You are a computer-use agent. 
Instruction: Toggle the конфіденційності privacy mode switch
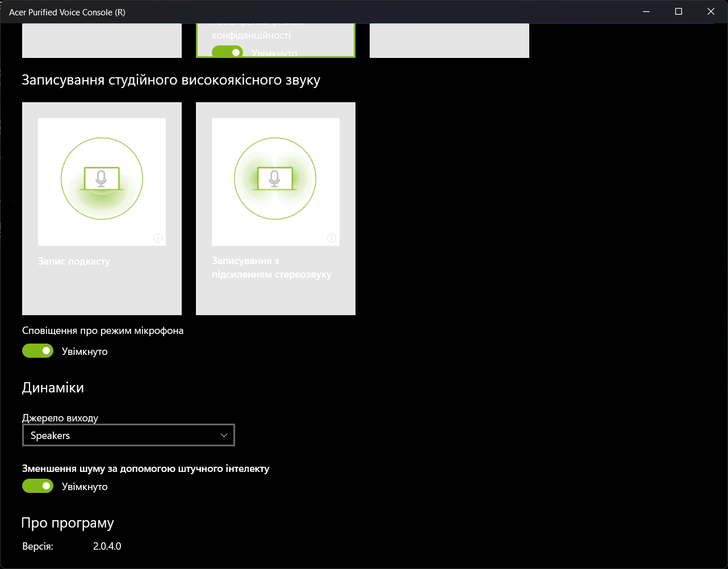[227, 52]
